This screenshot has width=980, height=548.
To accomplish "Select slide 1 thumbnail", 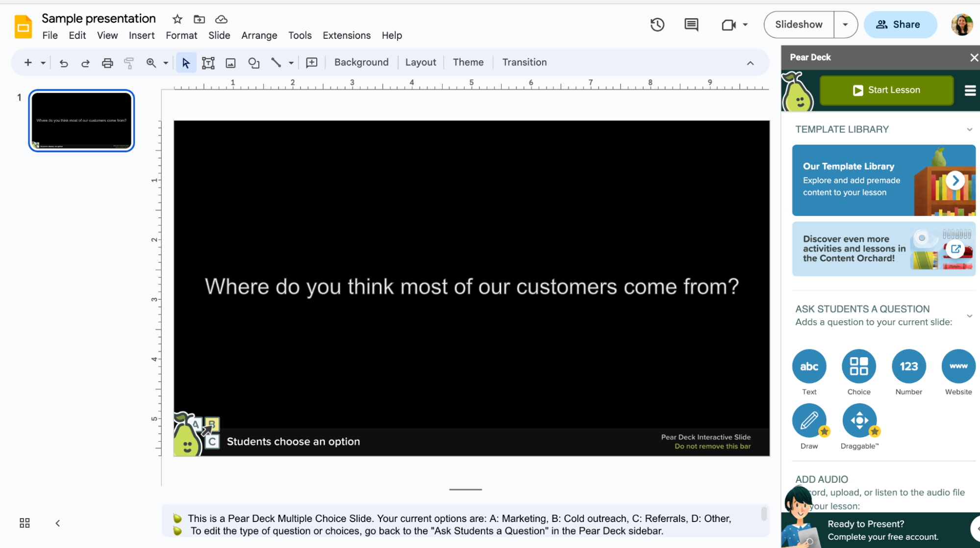I will point(81,120).
